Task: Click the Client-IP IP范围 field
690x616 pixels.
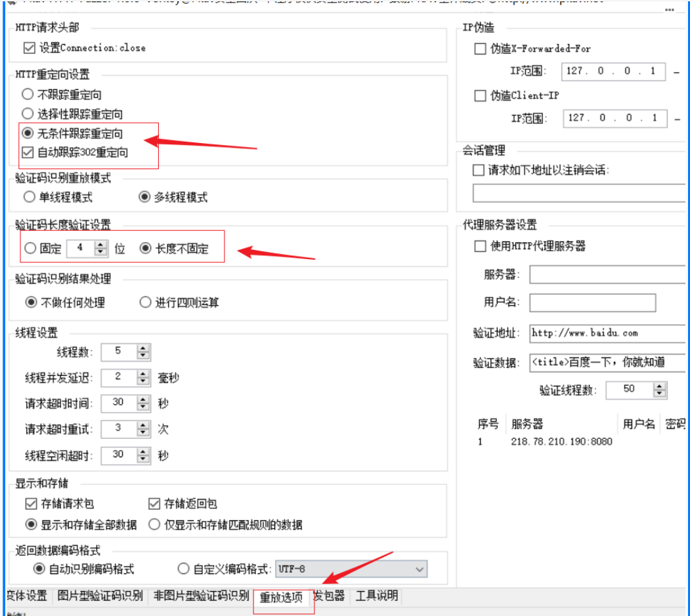Action: (615, 118)
